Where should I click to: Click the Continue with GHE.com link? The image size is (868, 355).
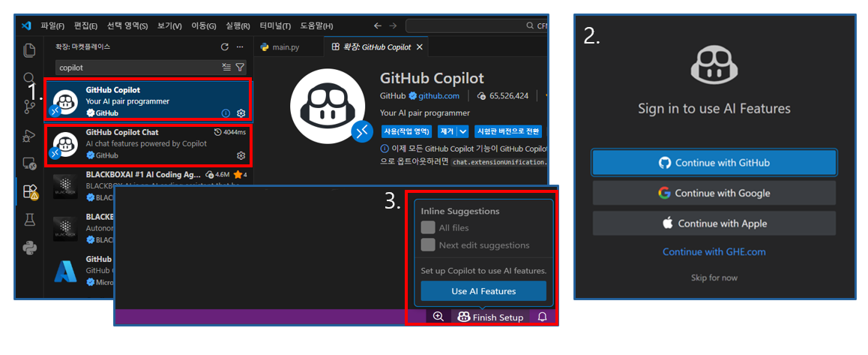pos(714,252)
